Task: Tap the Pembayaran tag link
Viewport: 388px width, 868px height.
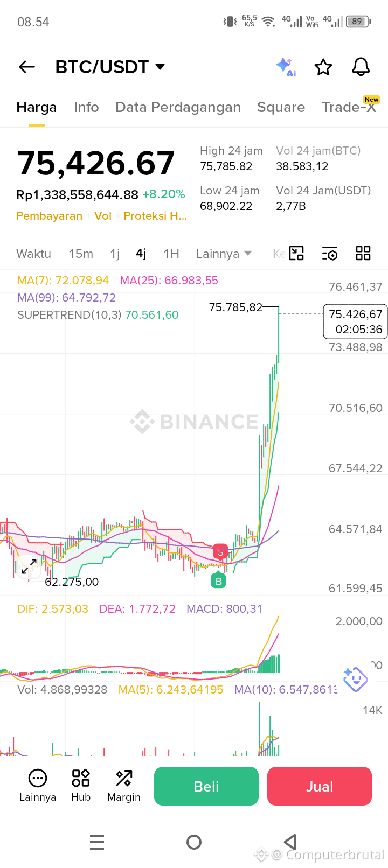Action: pyautogui.click(x=49, y=216)
